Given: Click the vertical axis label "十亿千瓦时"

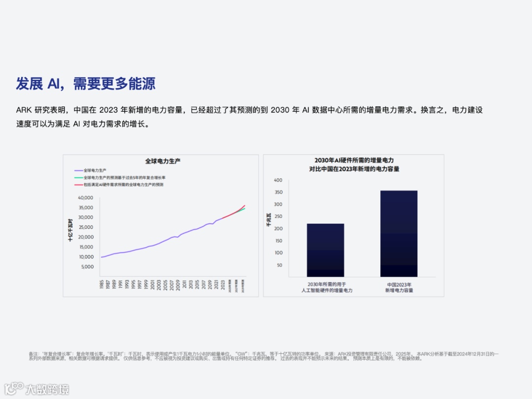Looking at the screenshot, I should tap(70, 230).
